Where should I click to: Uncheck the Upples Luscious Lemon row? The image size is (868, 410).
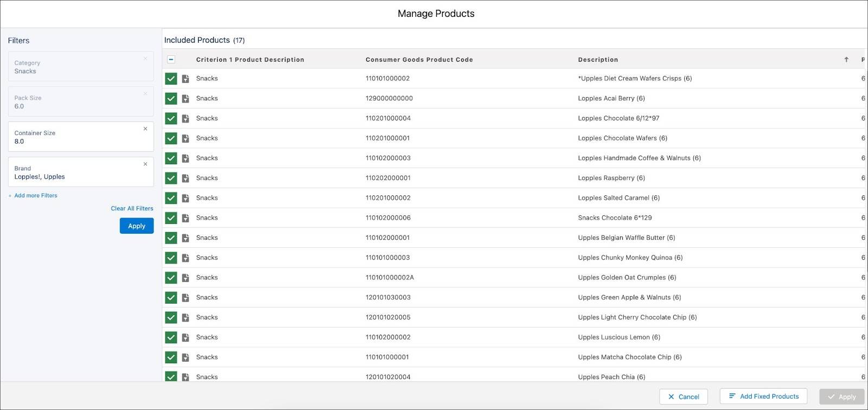(x=171, y=337)
